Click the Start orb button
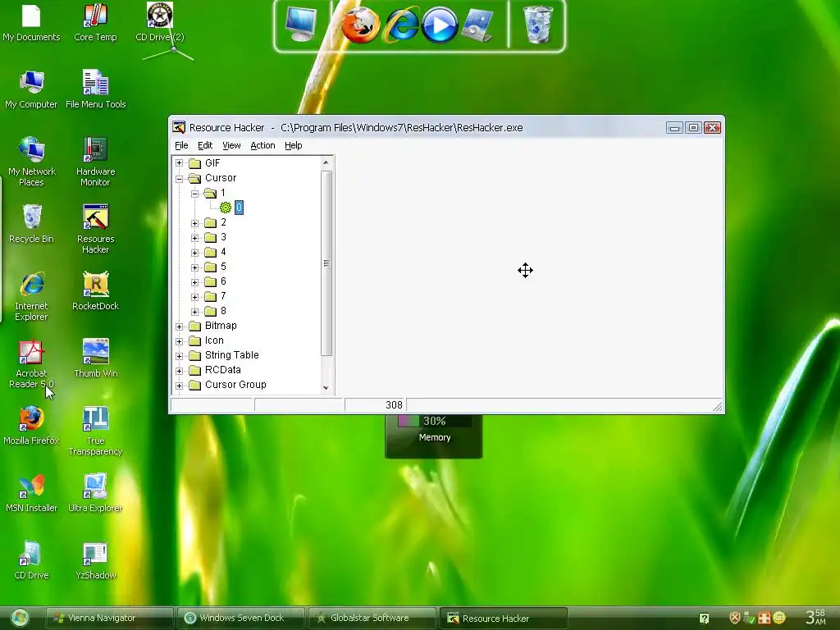 pyautogui.click(x=20, y=619)
